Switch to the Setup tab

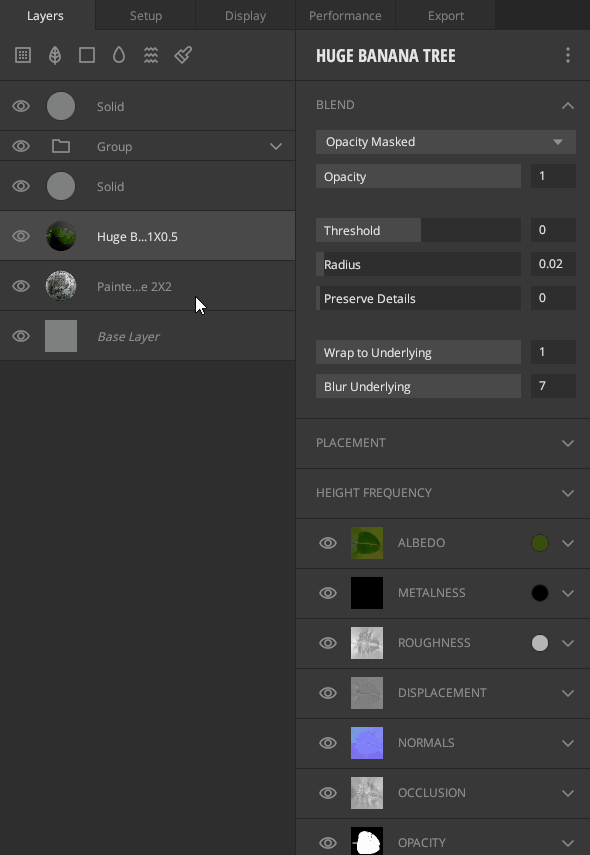point(146,15)
